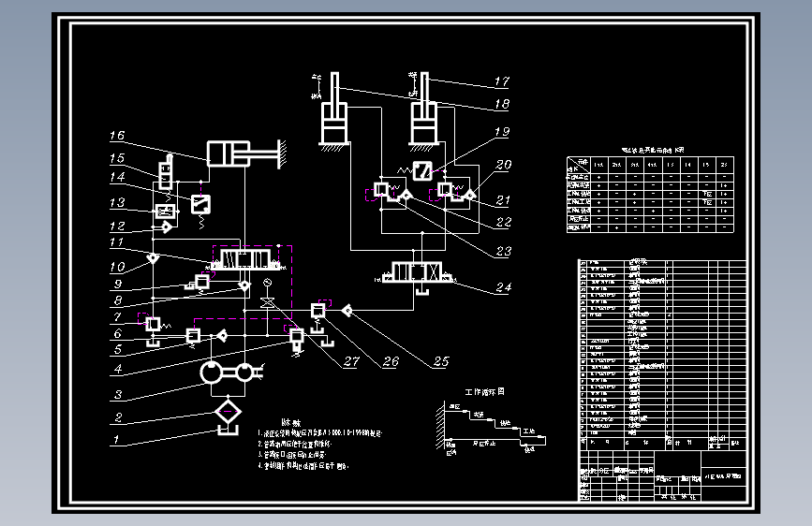Screen dimensions: 812x526
Task: Select the diamond-shaped filter symbol
Action: coord(228,413)
